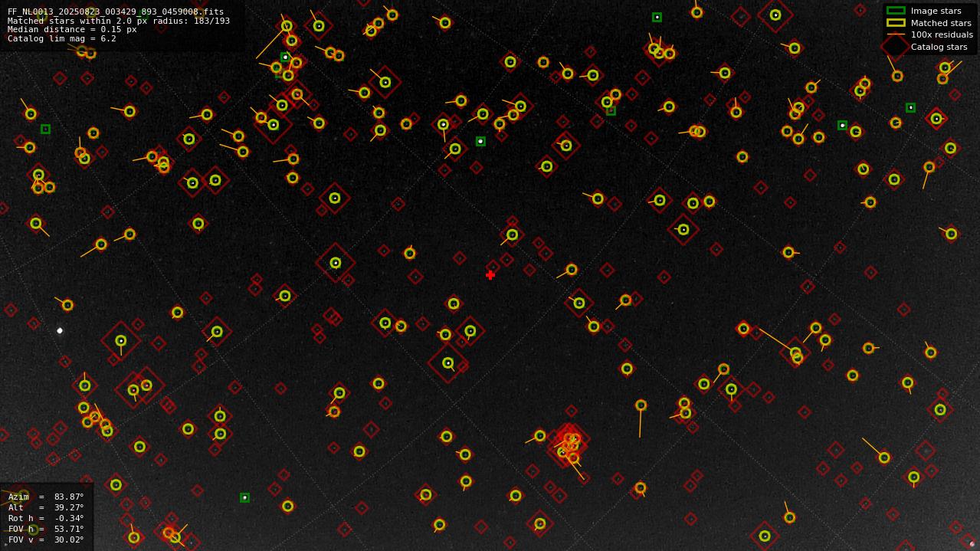The height and width of the screenshot is (551, 980).
Task: Click the 'FOV h = 53.71°' readout
Action: click(46, 529)
